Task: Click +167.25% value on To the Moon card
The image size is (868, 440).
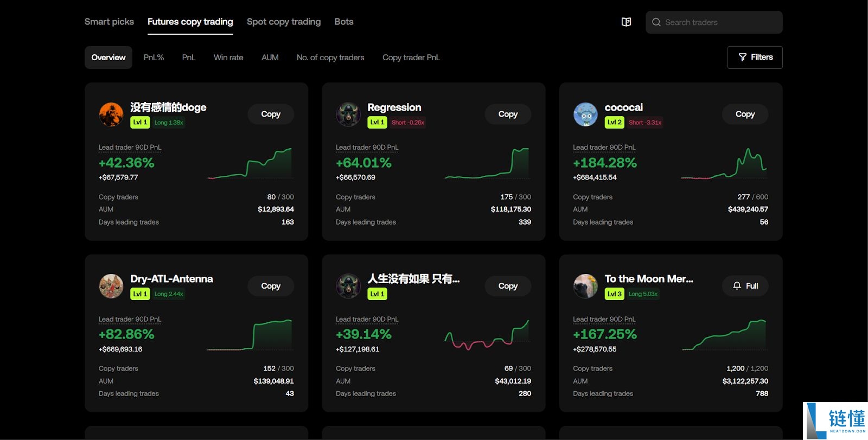Action: (605, 334)
